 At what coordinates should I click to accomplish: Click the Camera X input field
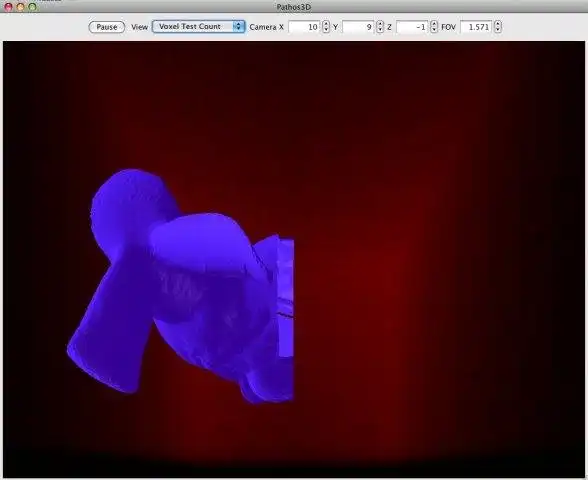(x=305, y=27)
